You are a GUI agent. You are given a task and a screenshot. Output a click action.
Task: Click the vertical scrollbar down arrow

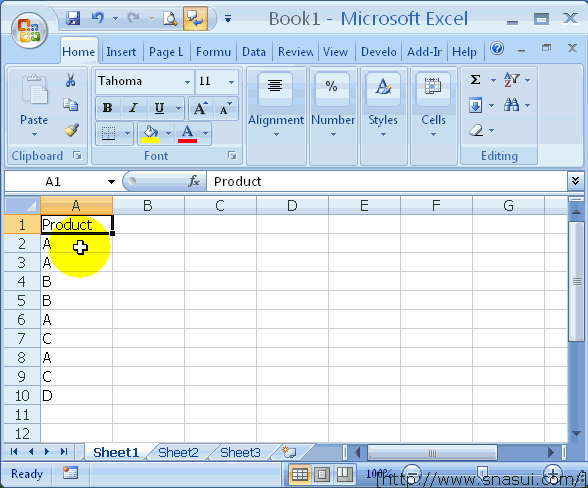[576, 434]
